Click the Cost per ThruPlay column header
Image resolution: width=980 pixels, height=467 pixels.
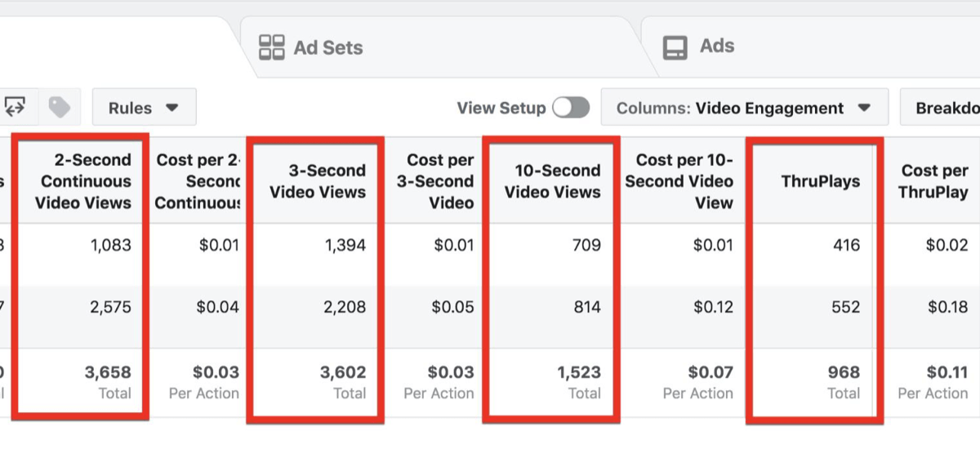933,181
